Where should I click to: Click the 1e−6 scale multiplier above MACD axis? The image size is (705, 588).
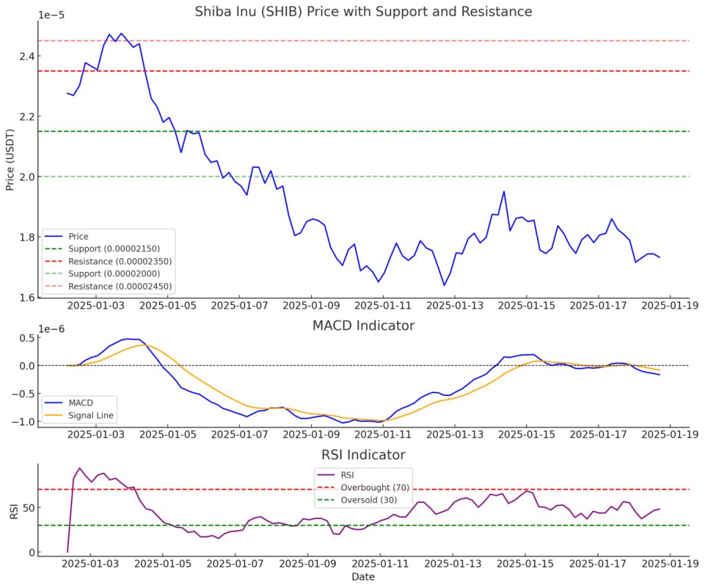pyautogui.click(x=51, y=330)
